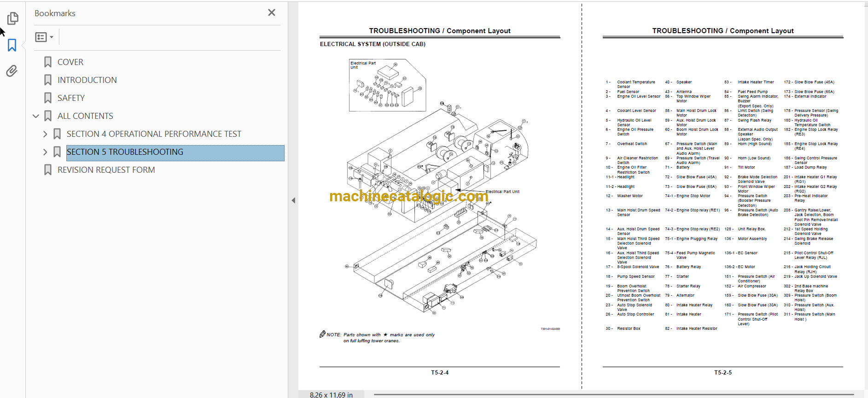The image size is (868, 398).
Task: Click the ELECTRICAL SYSTEM (OUTSIDE CAB) heading
Action: click(373, 44)
